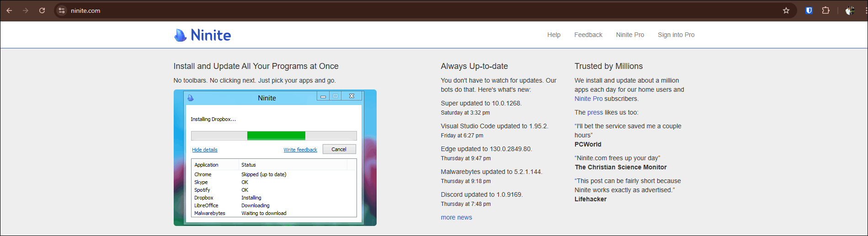This screenshot has height=236, width=868.
Task: Click the Ninite Pro subscribers link
Action: coord(588,99)
